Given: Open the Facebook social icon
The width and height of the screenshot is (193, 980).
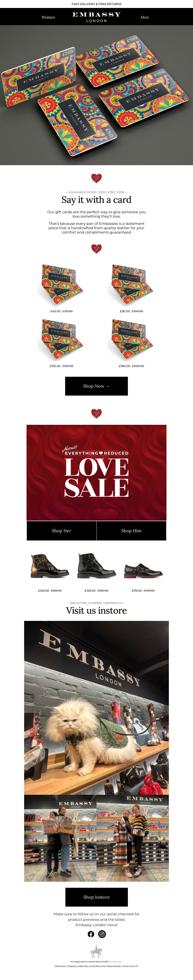Looking at the screenshot, I should tap(91, 934).
